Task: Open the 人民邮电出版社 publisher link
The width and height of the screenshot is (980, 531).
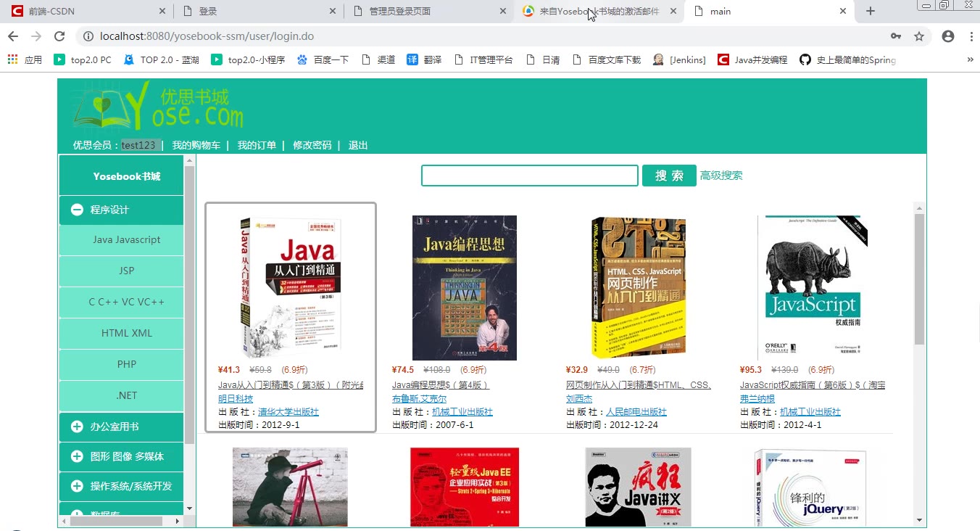Action: coord(636,412)
